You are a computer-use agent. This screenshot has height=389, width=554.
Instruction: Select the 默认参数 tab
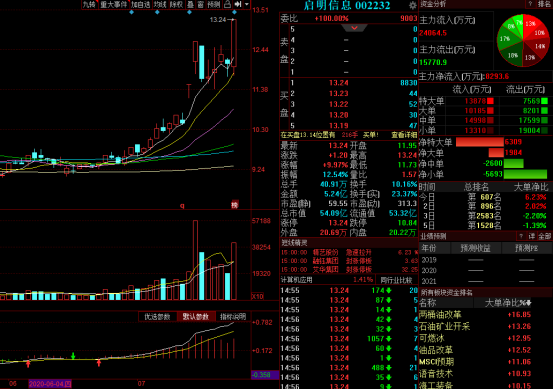coord(195,317)
